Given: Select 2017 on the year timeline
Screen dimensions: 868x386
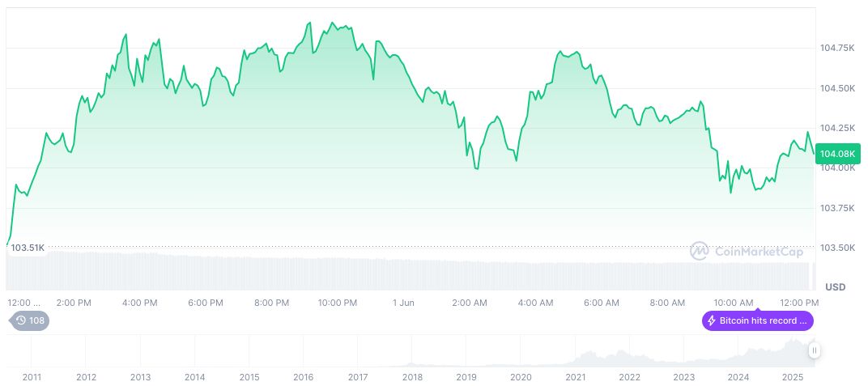Looking at the screenshot, I should click(x=358, y=377).
